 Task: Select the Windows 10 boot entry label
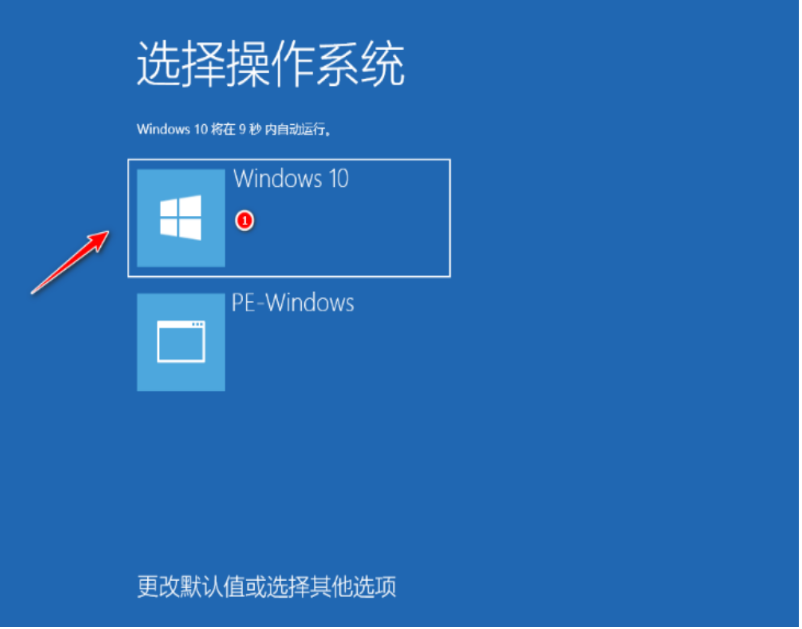pos(291,179)
